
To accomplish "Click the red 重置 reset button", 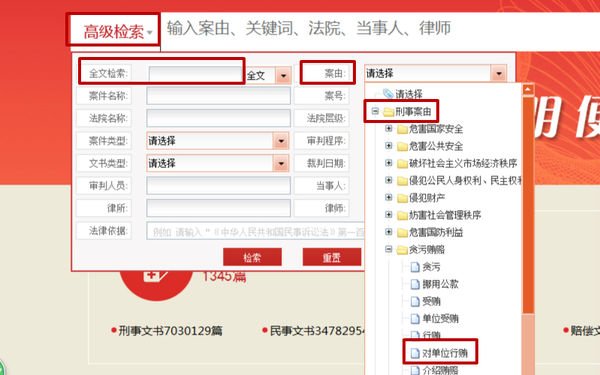I will tap(332, 257).
